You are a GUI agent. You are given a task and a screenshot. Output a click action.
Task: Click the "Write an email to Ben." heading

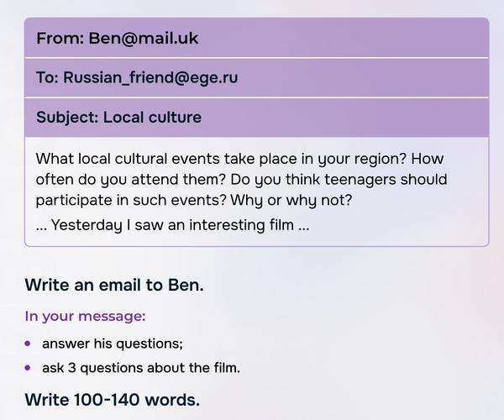click(x=114, y=285)
